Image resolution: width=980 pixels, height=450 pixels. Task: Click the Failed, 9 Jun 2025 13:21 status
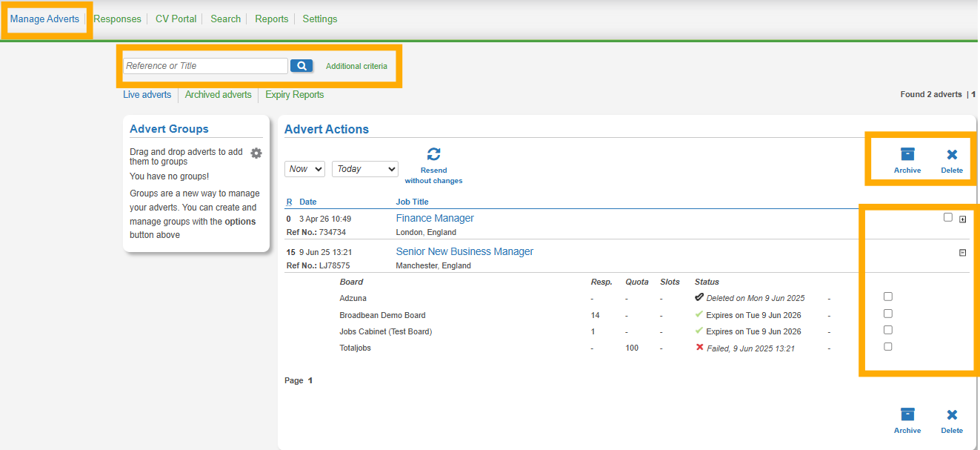point(750,348)
